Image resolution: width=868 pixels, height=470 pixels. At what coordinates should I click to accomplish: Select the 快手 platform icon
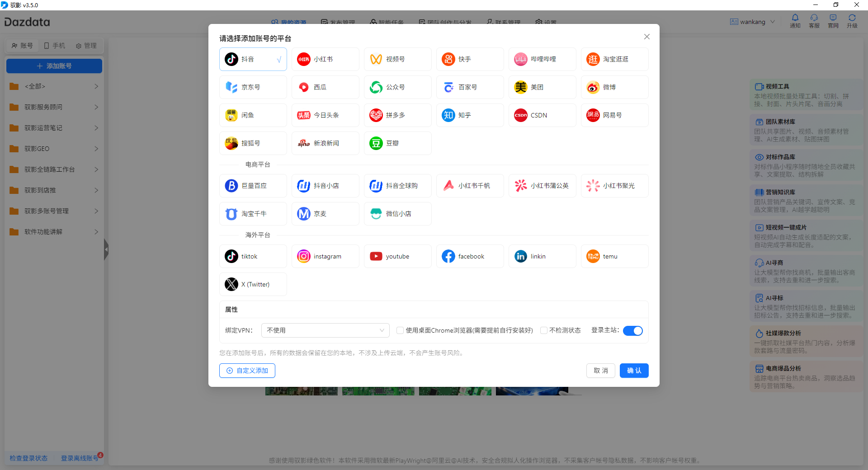(x=448, y=59)
